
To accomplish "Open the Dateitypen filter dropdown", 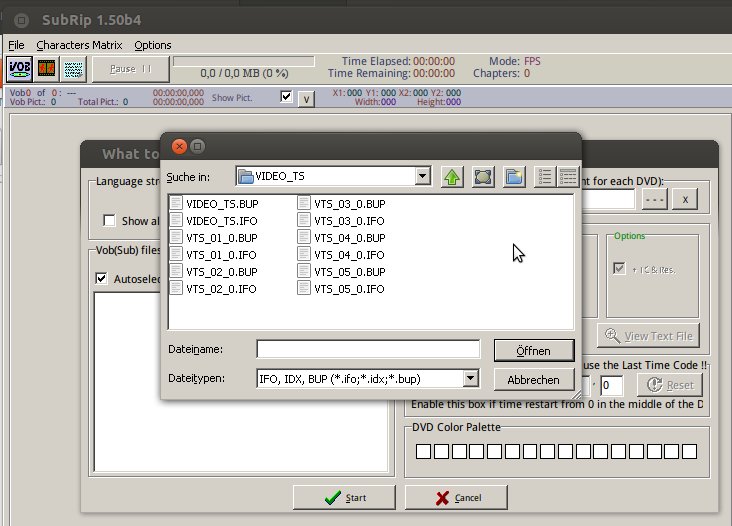I will [x=471, y=378].
